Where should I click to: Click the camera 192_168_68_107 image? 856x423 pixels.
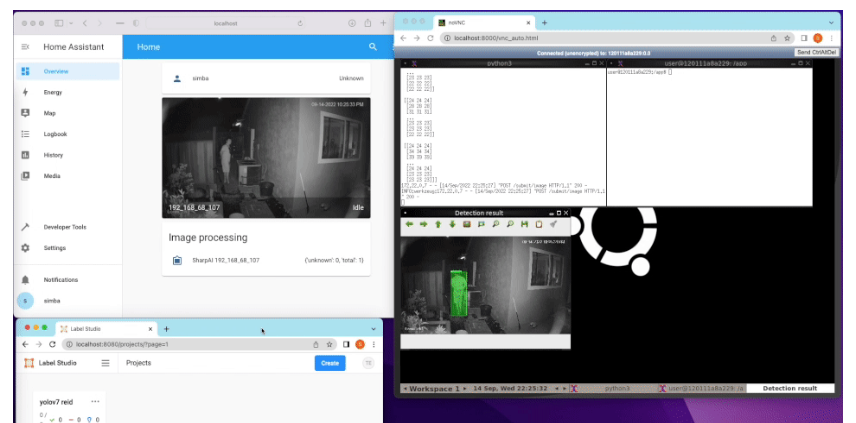[266, 158]
